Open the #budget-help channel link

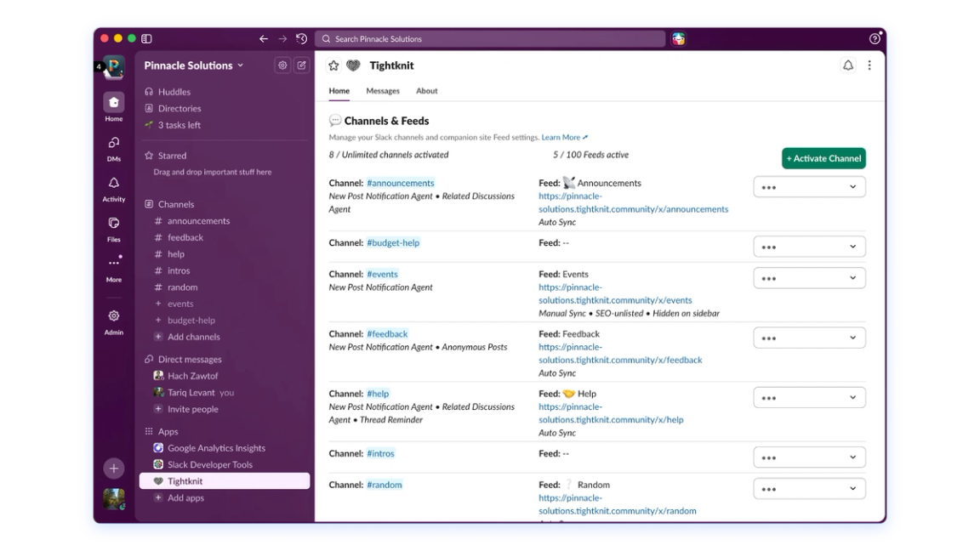(393, 243)
